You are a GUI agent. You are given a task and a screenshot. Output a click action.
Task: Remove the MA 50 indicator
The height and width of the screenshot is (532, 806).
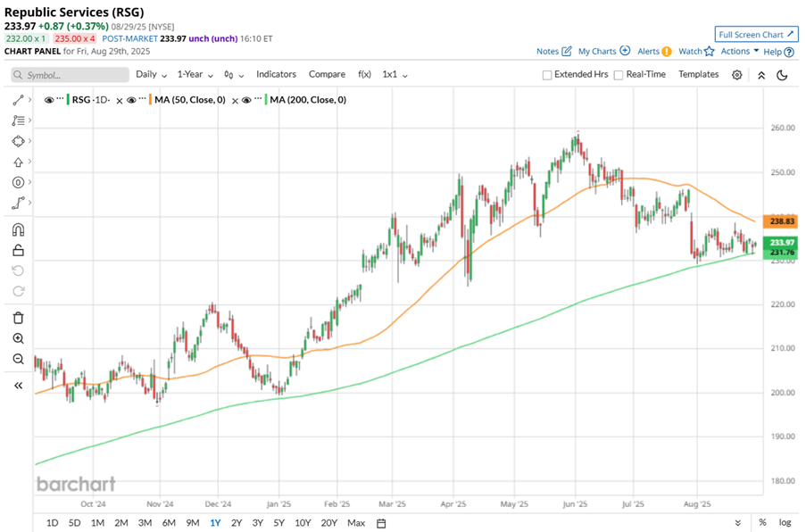235,101
